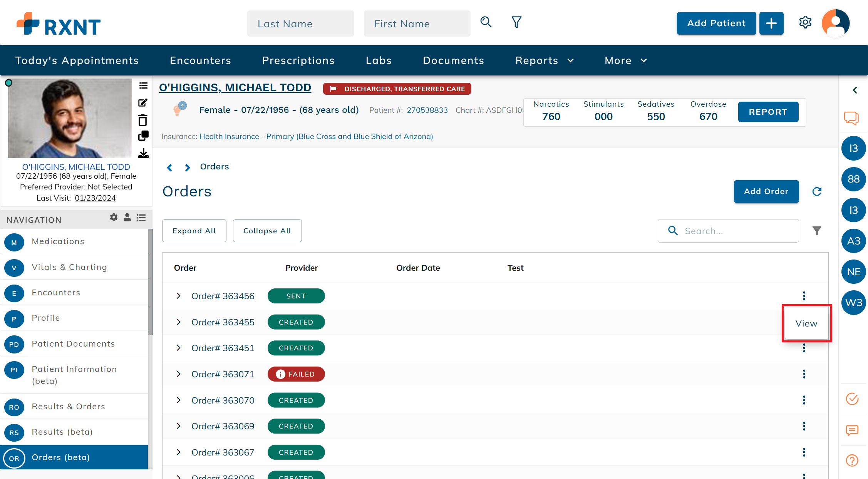Go back with the left breadcrumb arrow
Image resolution: width=868 pixels, height=479 pixels.
click(169, 167)
